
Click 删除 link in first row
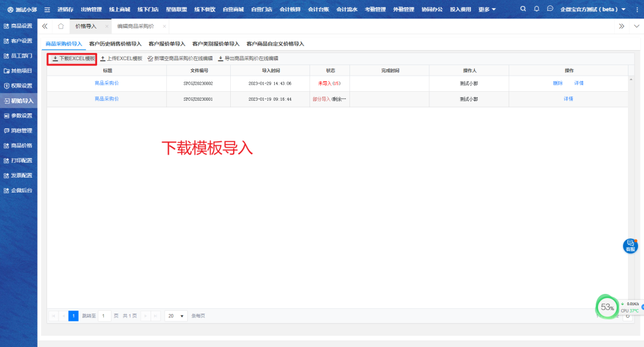pos(558,83)
